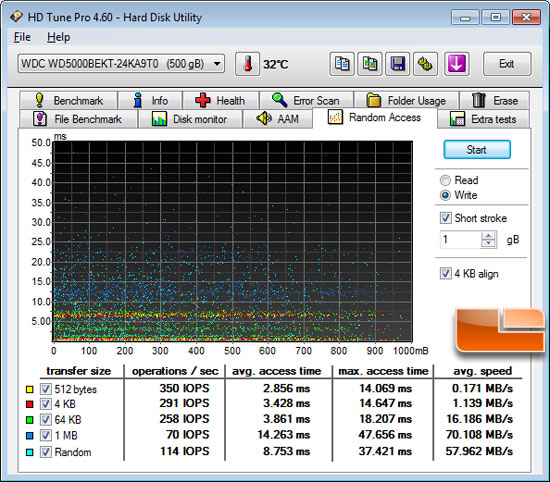Click the Start button
The image size is (550, 482).
point(477,150)
